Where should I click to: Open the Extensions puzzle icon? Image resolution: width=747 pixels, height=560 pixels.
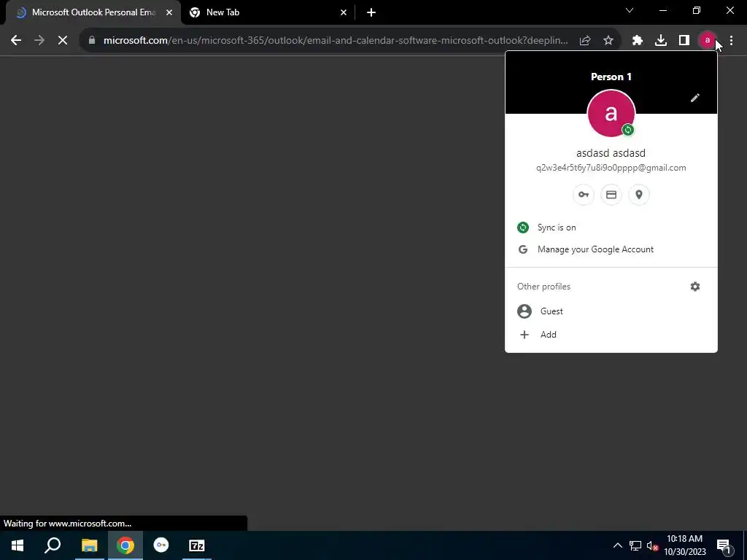point(638,41)
